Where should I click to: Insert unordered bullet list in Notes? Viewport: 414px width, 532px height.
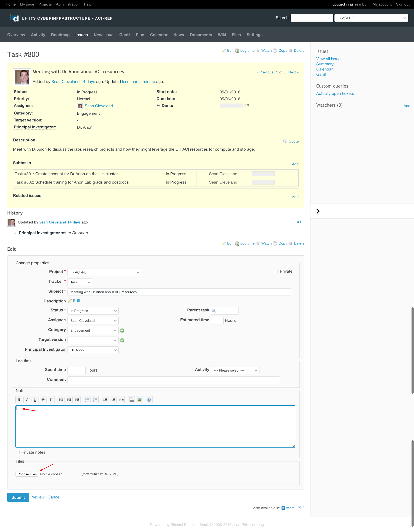(x=87, y=399)
